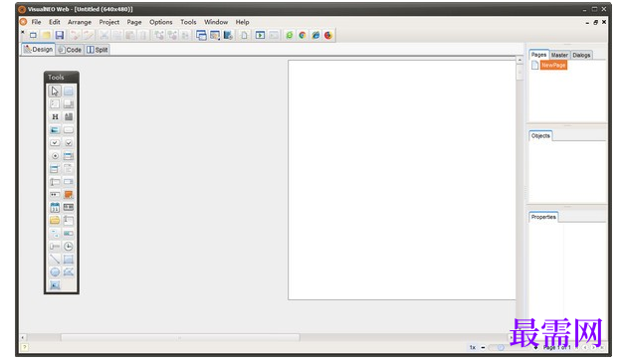Image resolution: width=621 pixels, height=364 pixels.
Task: Pick the orange widget tool in Tools palette
Action: tap(68, 194)
